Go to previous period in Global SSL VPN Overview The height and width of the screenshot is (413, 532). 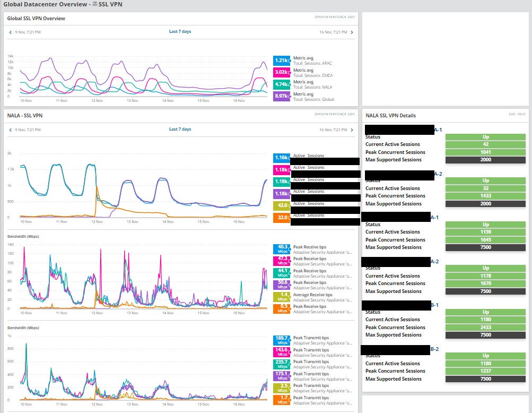[10, 32]
